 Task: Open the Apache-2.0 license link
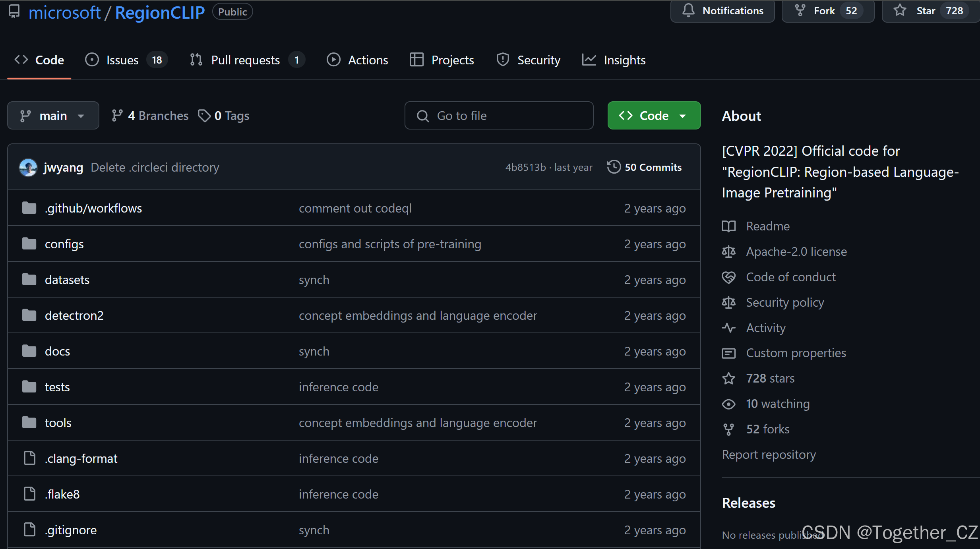pos(796,251)
